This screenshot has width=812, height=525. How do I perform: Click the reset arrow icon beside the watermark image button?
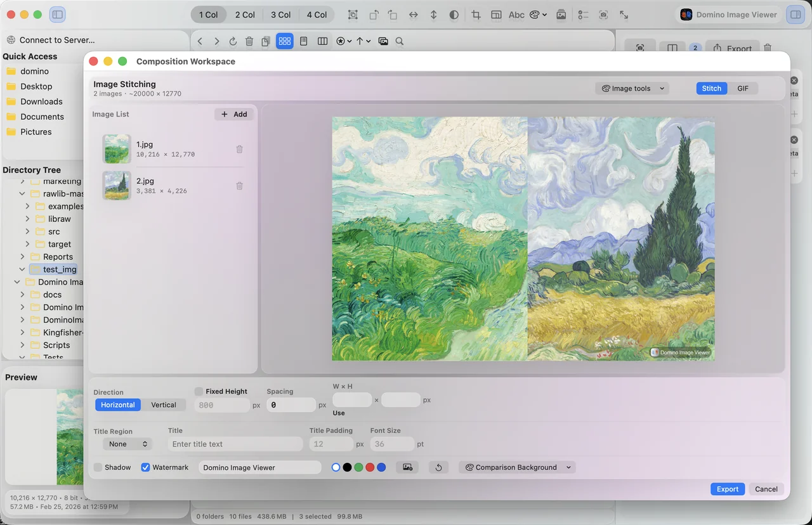point(438,467)
